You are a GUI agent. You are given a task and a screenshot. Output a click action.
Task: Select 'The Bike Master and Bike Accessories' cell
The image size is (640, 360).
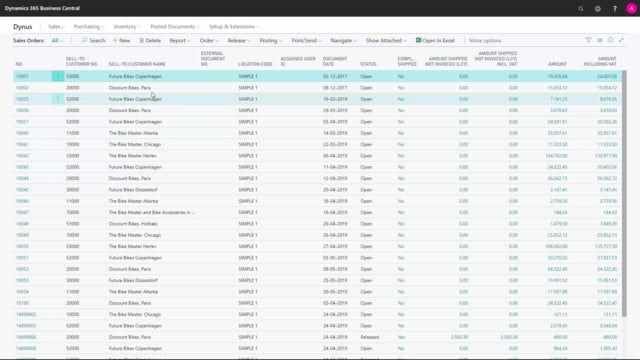click(x=152, y=213)
